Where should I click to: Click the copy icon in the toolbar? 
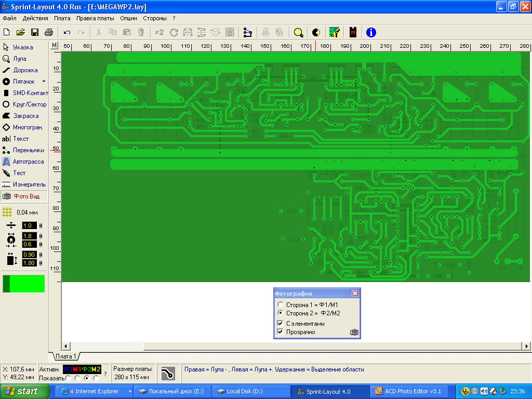click(x=113, y=33)
